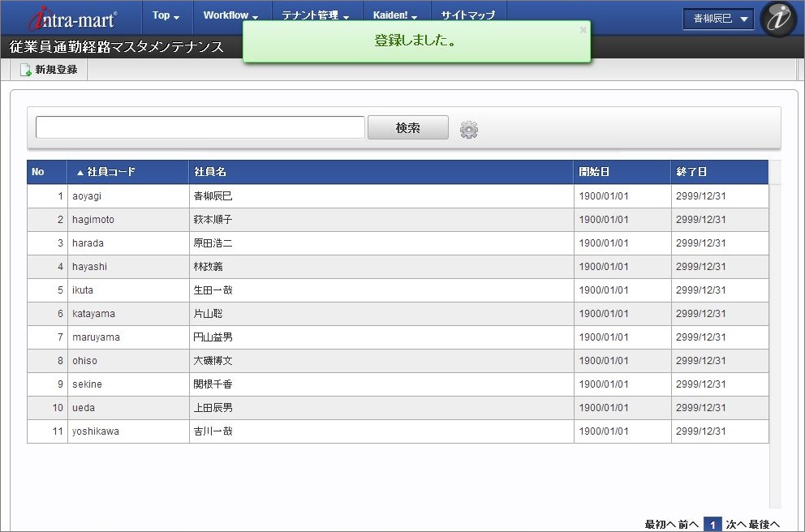Viewport: 805px width, 532px height.
Task: Click row number 6 cell
Action: (47, 314)
